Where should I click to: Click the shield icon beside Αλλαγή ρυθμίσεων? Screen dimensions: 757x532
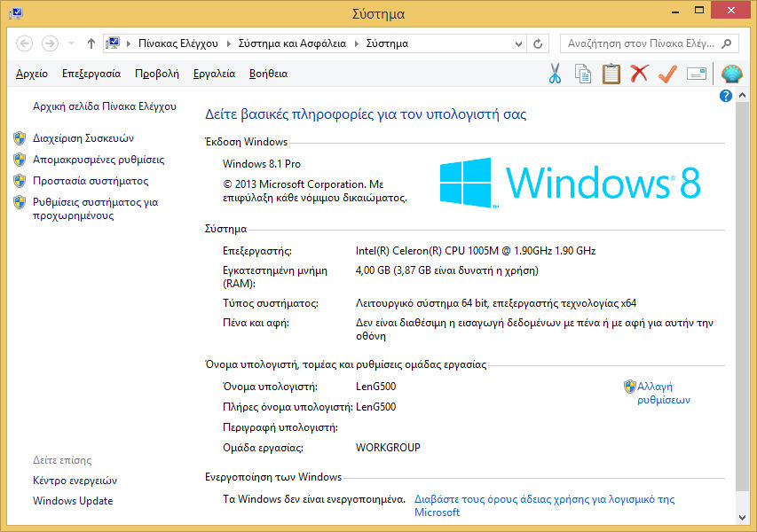coord(629,387)
